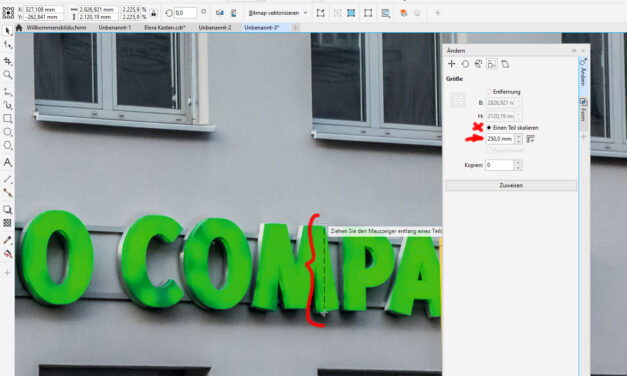
Task: Pick the Transparency checkerboard tool
Action: tap(8, 223)
